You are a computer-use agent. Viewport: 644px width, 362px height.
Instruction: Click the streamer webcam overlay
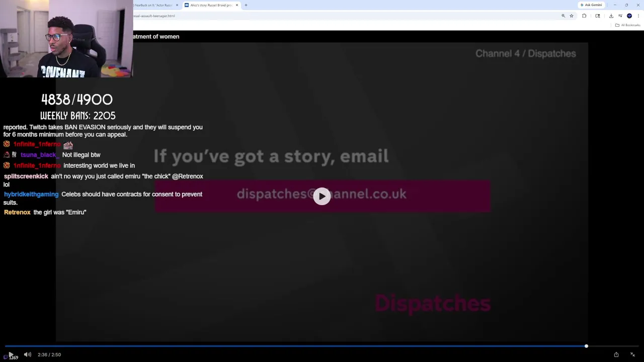tap(66, 38)
